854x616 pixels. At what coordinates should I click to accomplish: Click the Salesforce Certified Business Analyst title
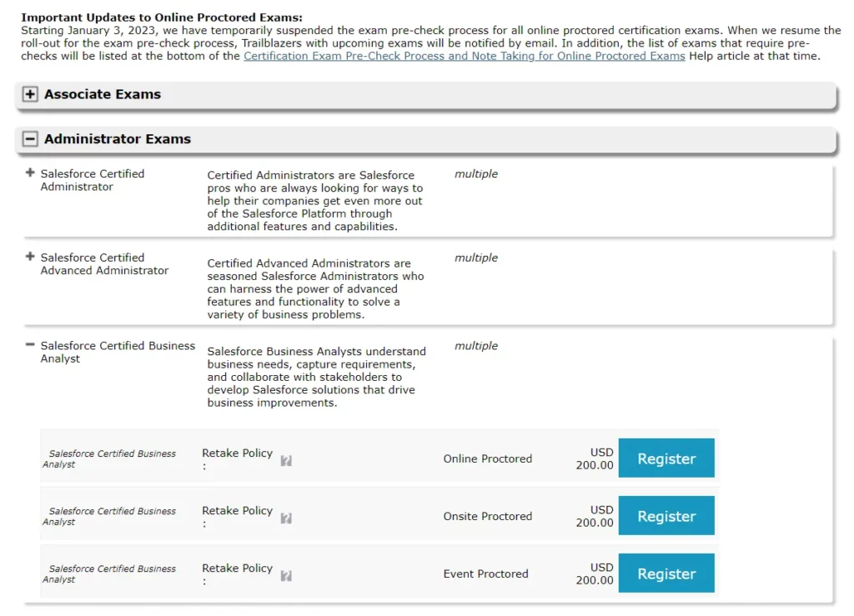coord(118,352)
